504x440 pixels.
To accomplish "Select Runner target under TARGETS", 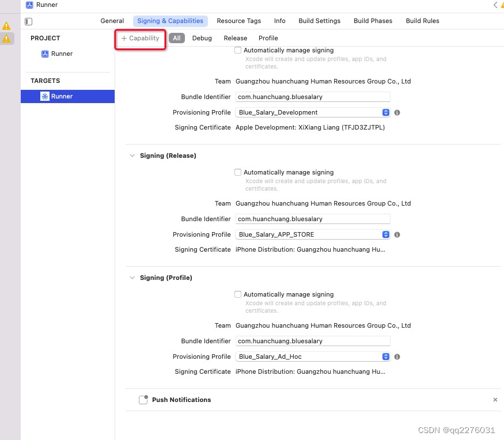I will pyautogui.click(x=67, y=96).
